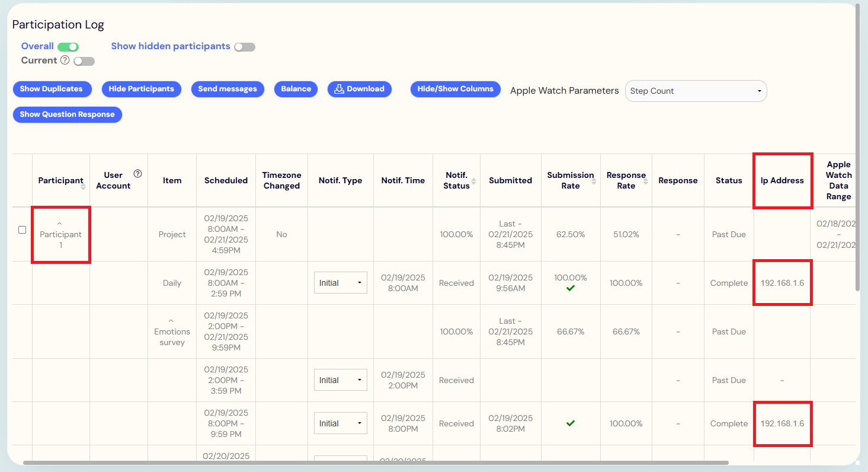Collapse the Participant 1 row

[60, 224]
